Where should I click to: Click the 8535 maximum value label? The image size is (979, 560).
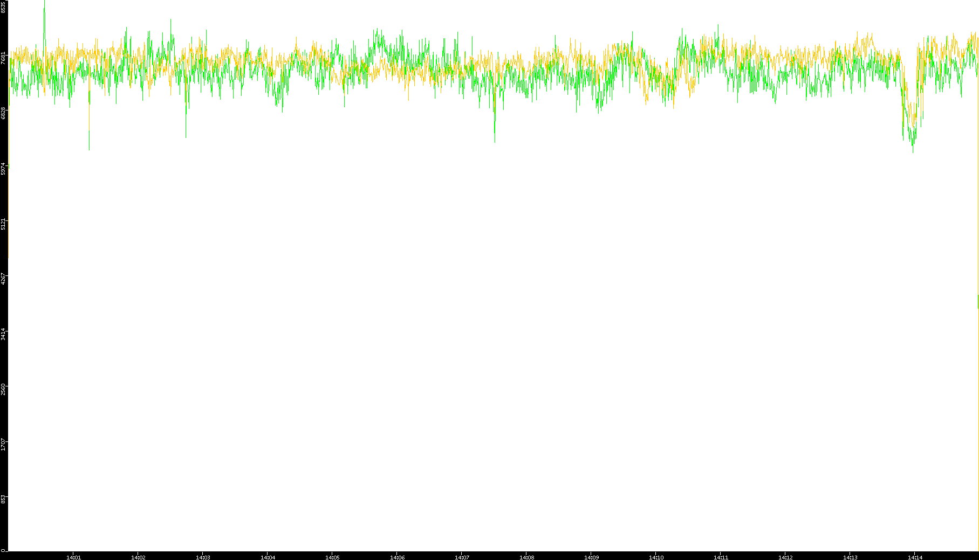click(x=4, y=7)
